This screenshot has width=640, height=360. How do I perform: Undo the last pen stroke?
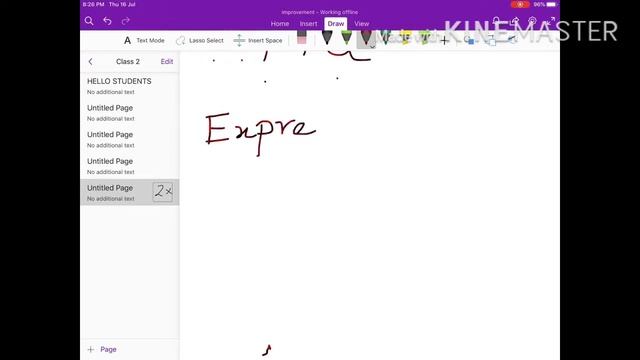(x=107, y=21)
